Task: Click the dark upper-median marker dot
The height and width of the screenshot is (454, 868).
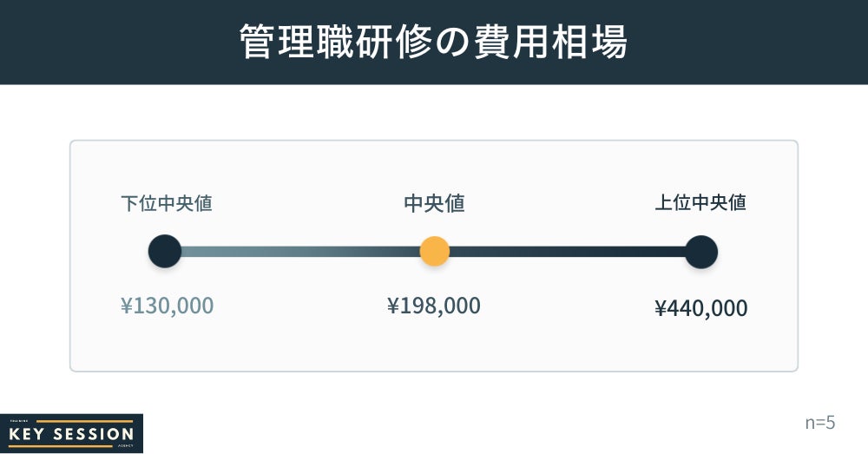Action: point(700,252)
